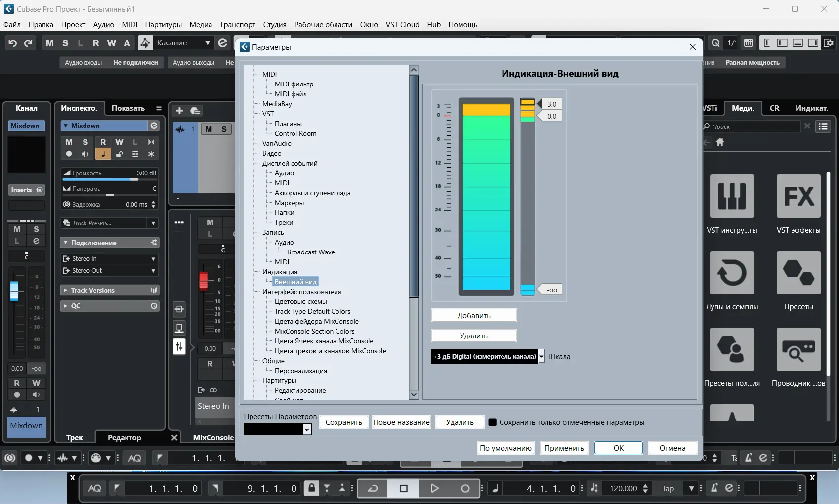Image resolution: width=839 pixels, height=504 pixels.
Task: Click the home icon in media panel
Action: [720, 142]
